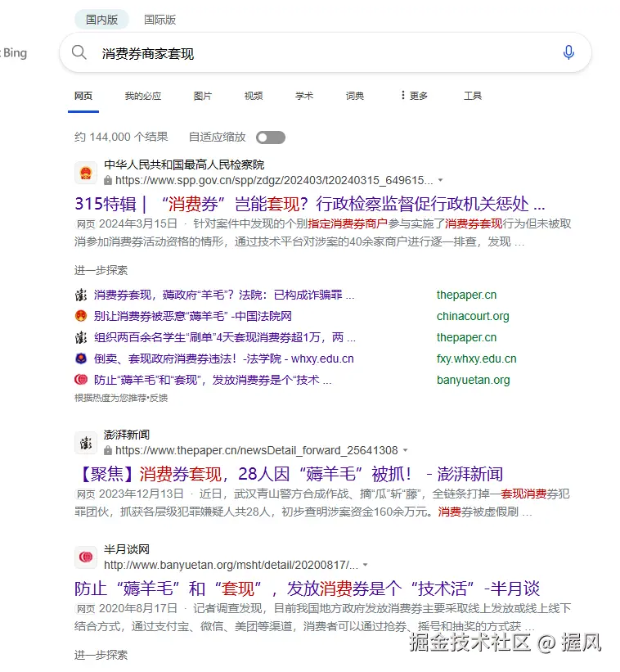Open the 工具 option
The image size is (620, 672).
pos(473,96)
